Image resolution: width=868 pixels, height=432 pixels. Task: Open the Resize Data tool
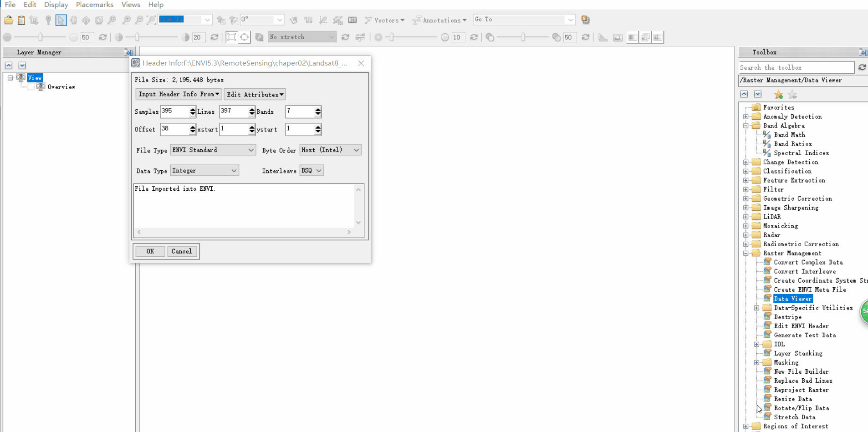point(793,399)
